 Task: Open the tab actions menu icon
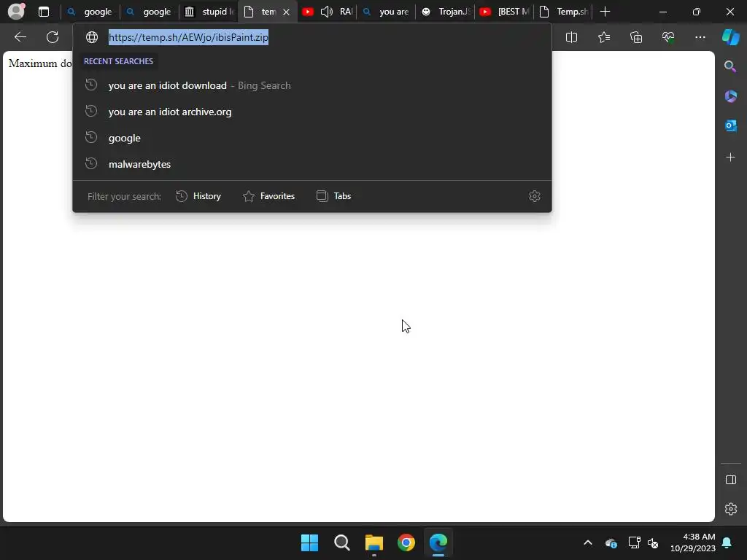(x=44, y=12)
